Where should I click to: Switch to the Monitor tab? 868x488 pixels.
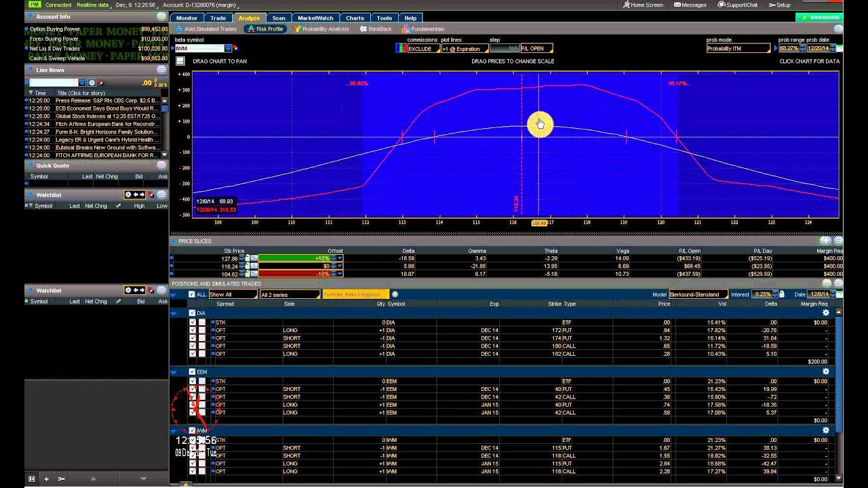coord(186,18)
